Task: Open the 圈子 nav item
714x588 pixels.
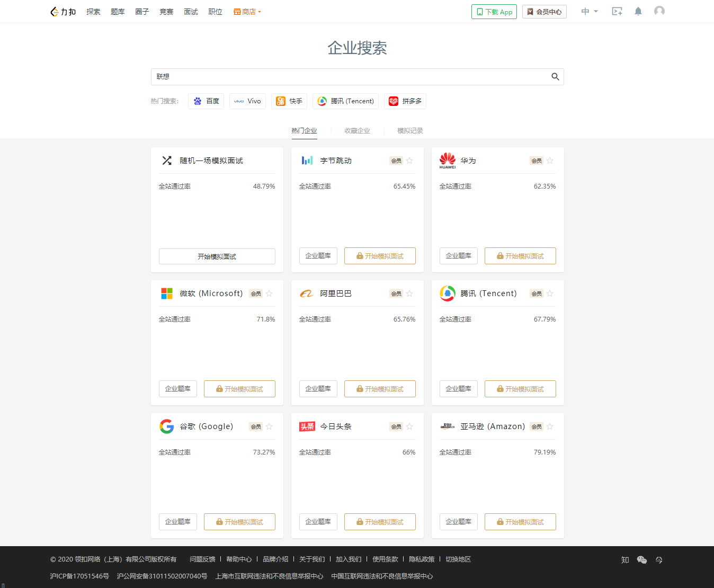Action: point(142,12)
